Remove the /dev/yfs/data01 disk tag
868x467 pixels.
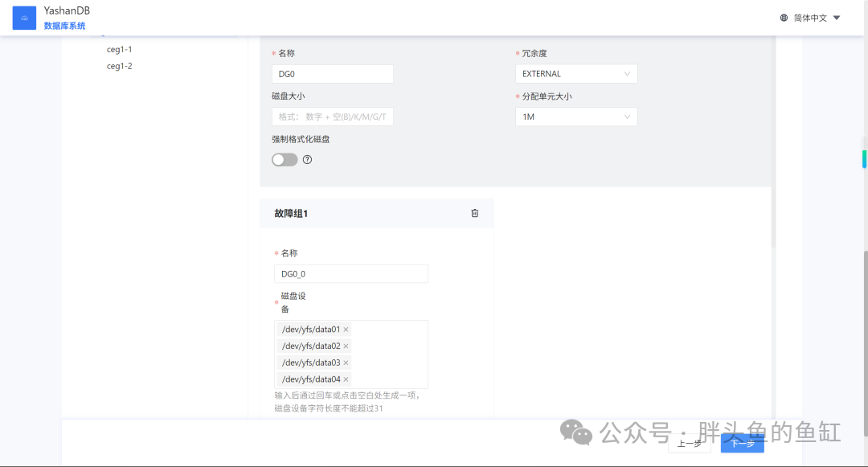(x=346, y=330)
